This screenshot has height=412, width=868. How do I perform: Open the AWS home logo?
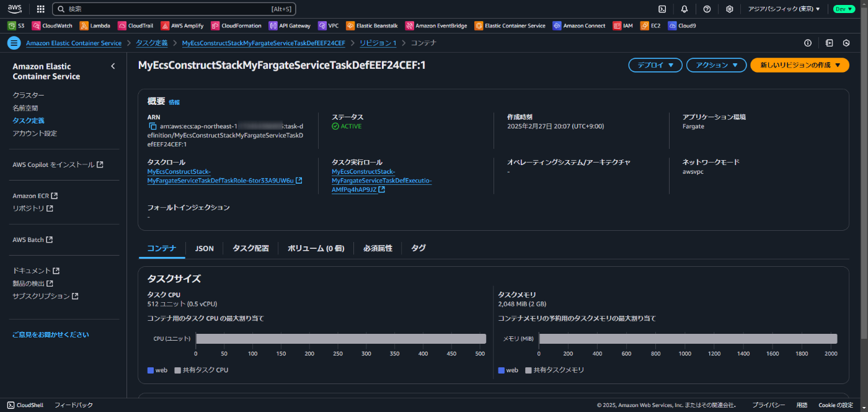point(15,9)
